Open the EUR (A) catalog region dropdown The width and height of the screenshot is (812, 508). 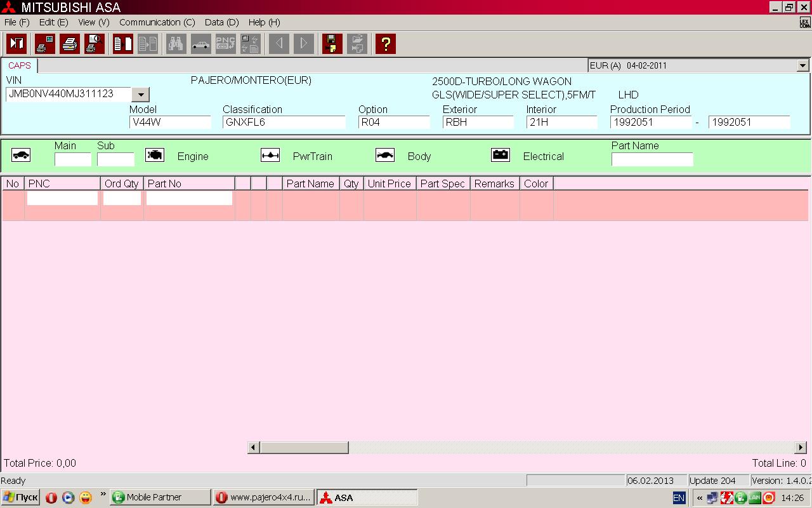click(802, 65)
